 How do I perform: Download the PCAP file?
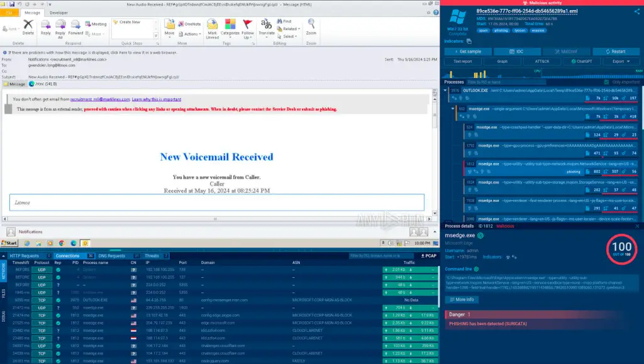(428, 256)
